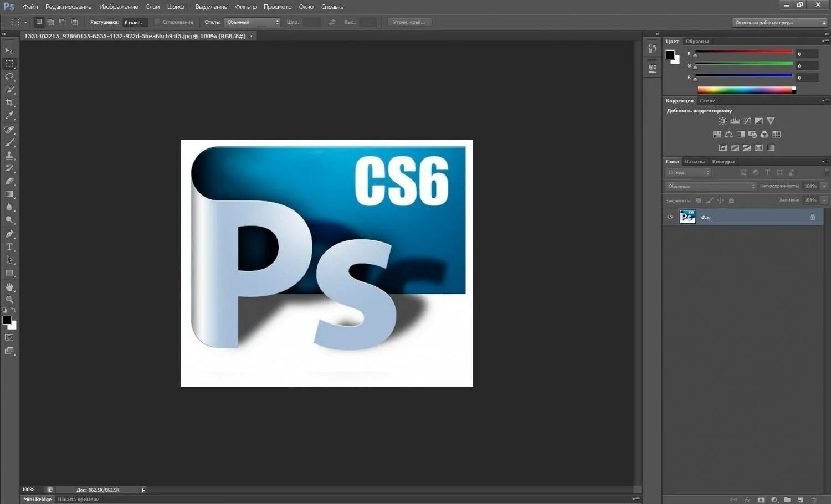831x504 pixels.
Task: Select the Pen tool
Action: [x=9, y=234]
